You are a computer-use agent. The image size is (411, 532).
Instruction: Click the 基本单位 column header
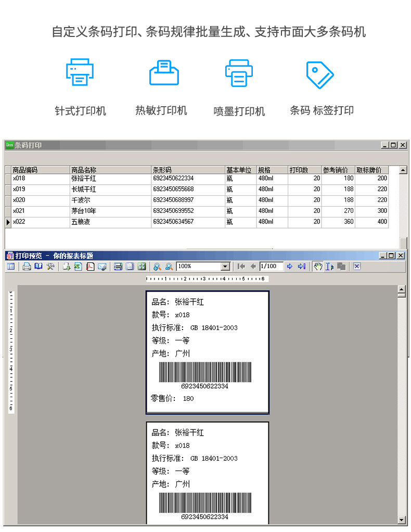click(x=240, y=170)
